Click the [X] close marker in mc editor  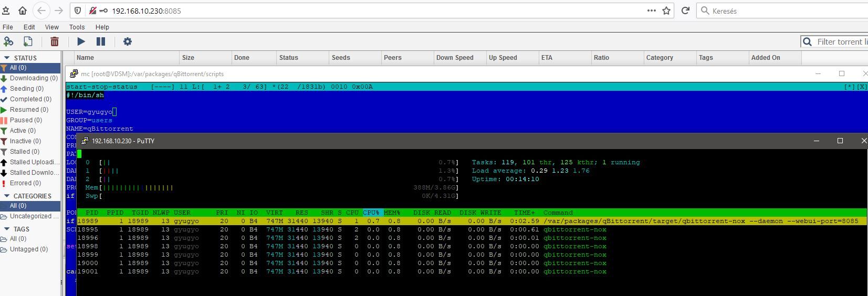pos(862,87)
